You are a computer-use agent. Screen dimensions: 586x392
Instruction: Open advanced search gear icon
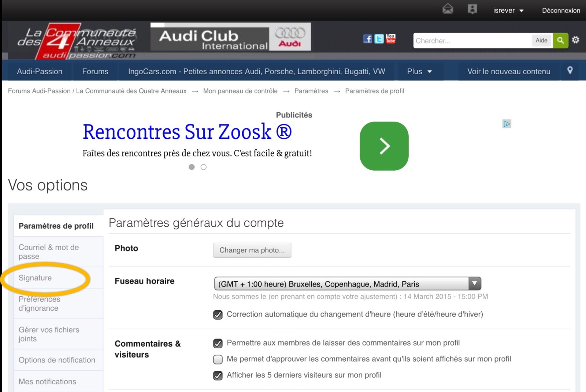click(576, 40)
